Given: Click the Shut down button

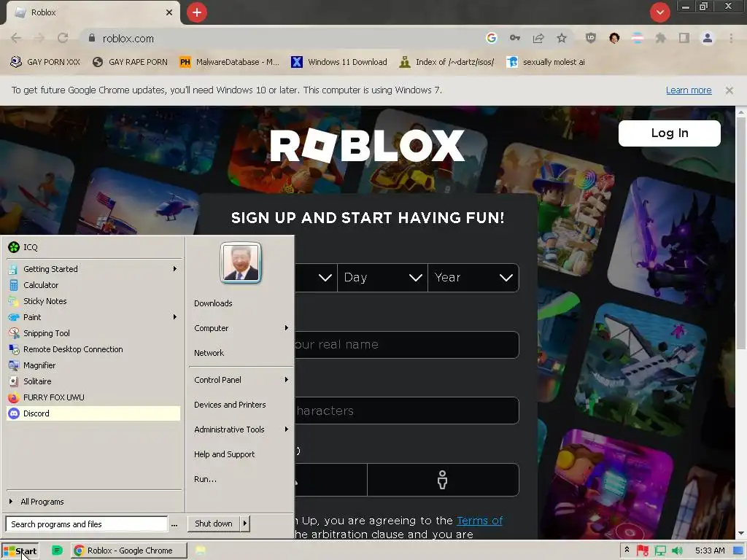Looking at the screenshot, I should click(214, 524).
